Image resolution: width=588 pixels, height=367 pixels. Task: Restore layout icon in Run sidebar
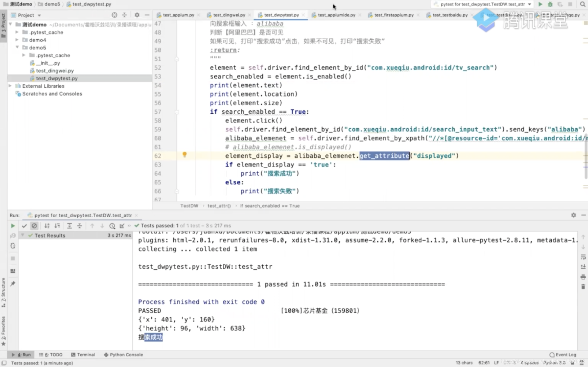pyautogui.click(x=13, y=271)
